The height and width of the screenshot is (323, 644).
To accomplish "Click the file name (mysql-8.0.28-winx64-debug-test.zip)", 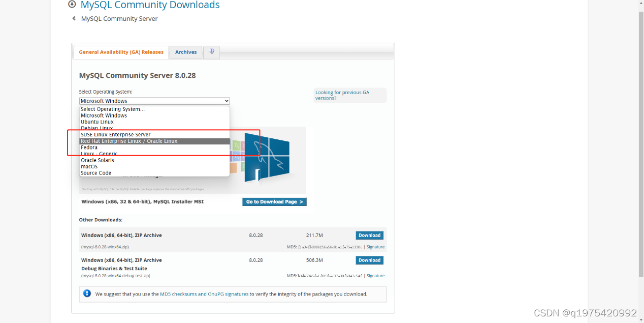I will tap(115, 276).
